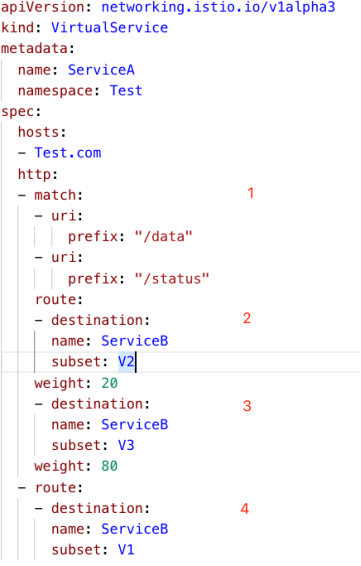Click the "/status" prefix string
Viewport: 361px width, 566px height.
[x=172, y=279]
